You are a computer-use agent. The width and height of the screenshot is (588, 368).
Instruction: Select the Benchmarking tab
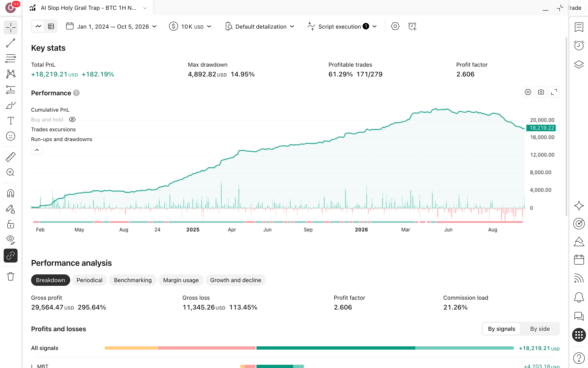(133, 280)
